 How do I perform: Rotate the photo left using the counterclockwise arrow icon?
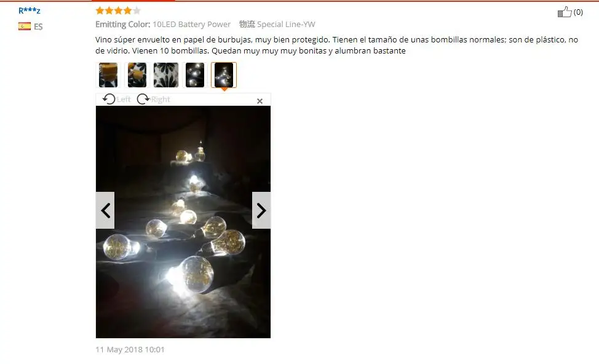point(109,100)
